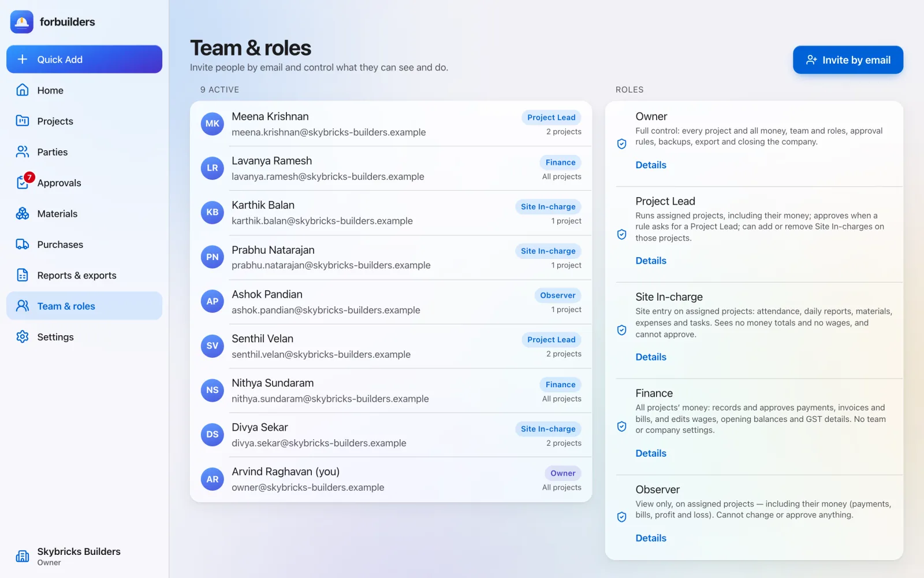Open Approvals from the sidebar
Viewport: 924px width, 578px height.
[x=84, y=183]
